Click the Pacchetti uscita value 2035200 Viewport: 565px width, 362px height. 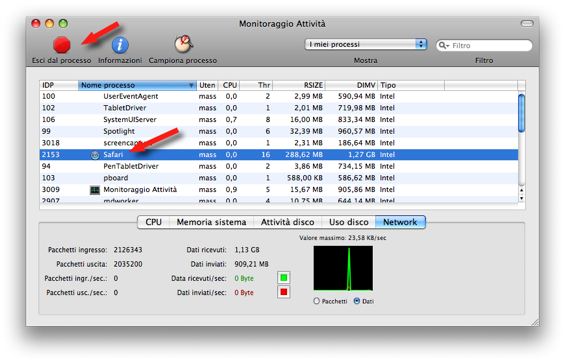(x=128, y=264)
